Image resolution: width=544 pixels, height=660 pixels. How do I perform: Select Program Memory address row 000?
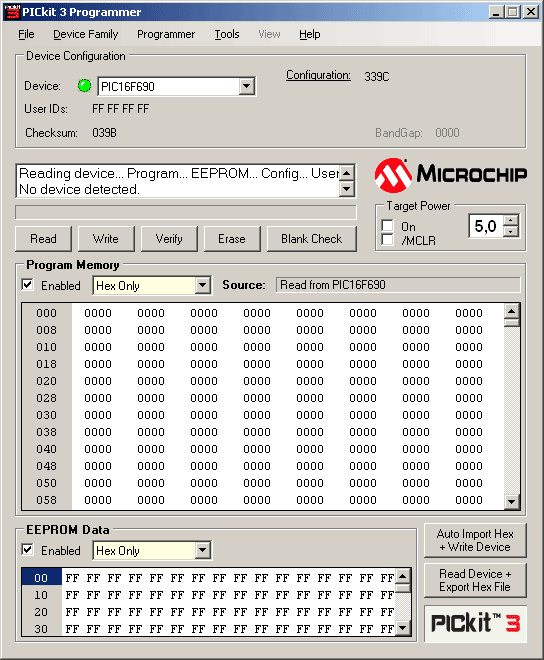46,313
